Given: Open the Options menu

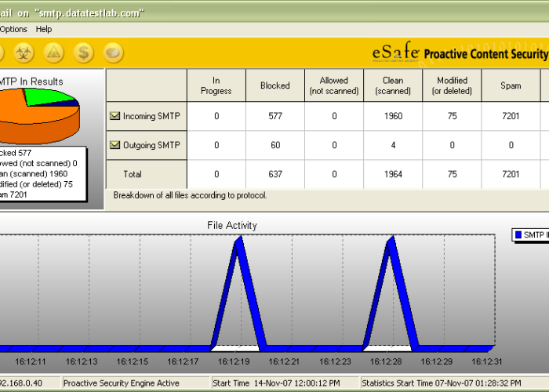Looking at the screenshot, I should [x=13, y=29].
